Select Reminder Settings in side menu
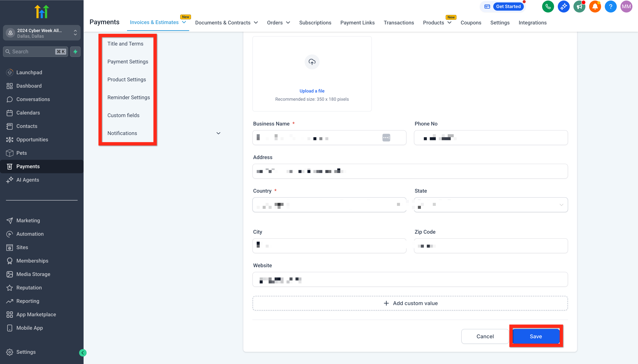 129,98
